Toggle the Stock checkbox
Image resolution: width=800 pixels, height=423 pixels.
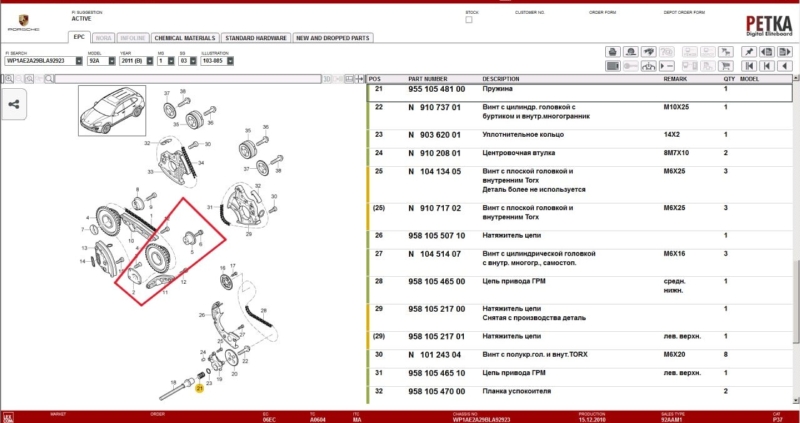[x=469, y=20]
